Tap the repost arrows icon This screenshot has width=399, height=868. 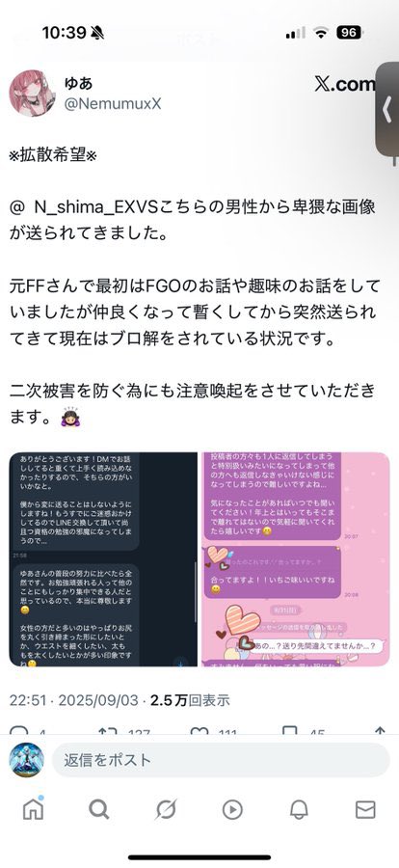(x=106, y=730)
